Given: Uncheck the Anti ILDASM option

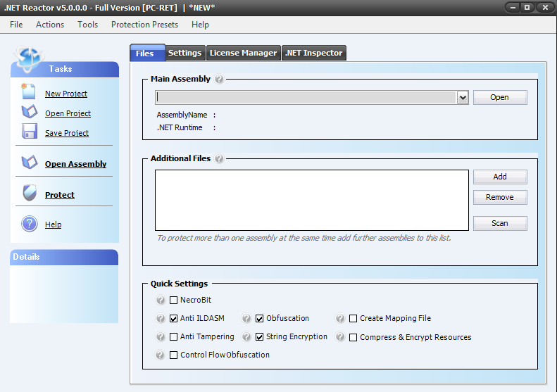Looking at the screenshot, I should pyautogui.click(x=173, y=319).
